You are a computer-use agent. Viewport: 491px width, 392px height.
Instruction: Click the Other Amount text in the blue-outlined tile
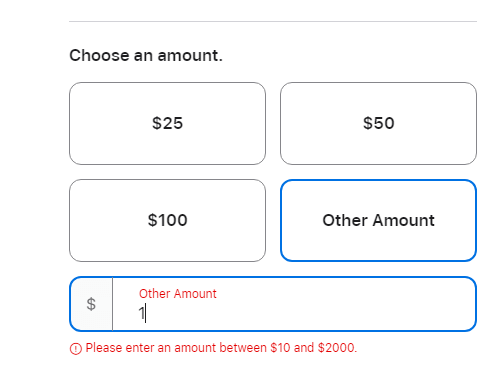tap(378, 220)
